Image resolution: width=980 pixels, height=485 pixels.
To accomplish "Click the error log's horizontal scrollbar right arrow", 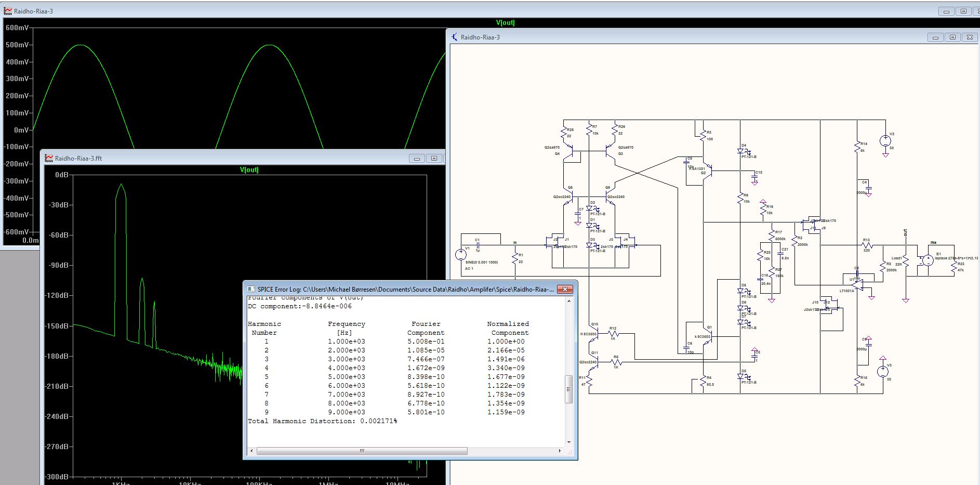I will [x=560, y=451].
